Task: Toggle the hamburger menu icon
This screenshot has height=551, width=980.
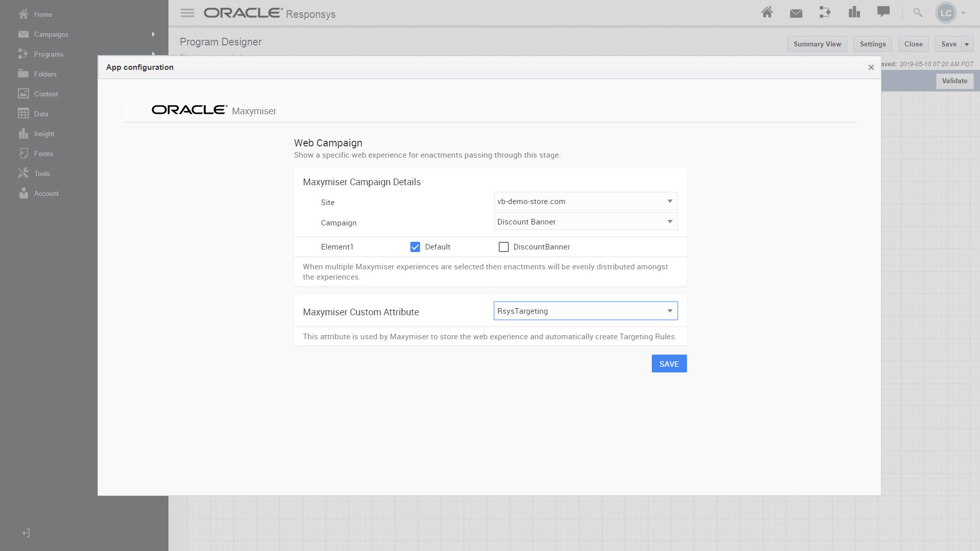Action: 187,13
